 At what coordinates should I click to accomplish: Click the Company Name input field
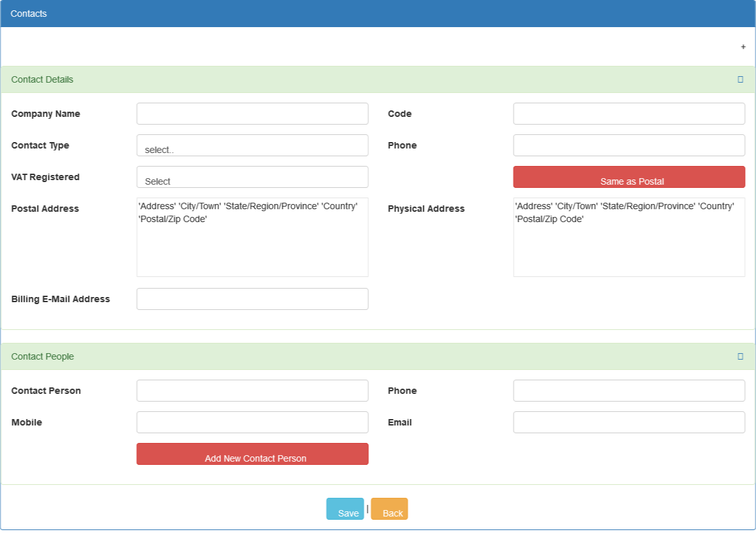click(252, 114)
